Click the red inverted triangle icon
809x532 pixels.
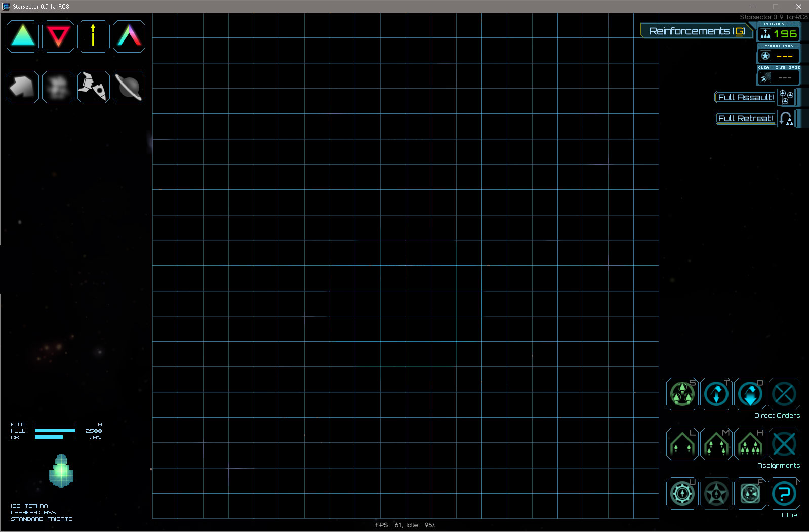tap(58, 36)
